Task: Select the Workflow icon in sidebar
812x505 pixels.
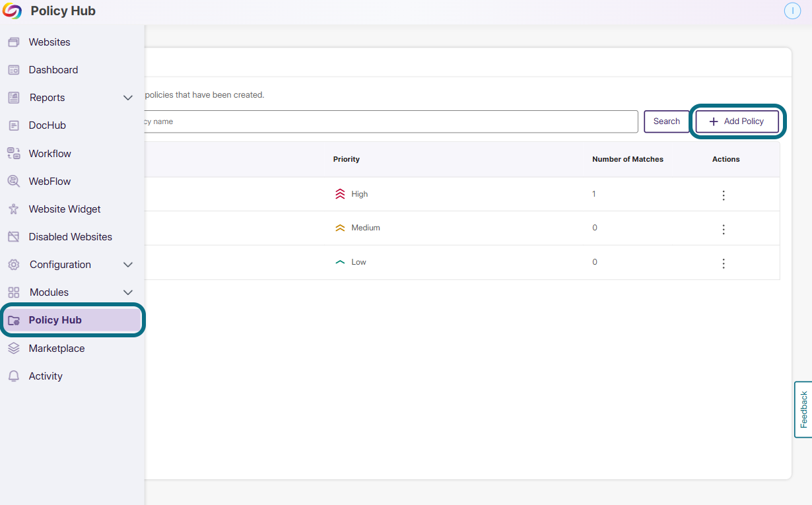Action: pyautogui.click(x=13, y=154)
